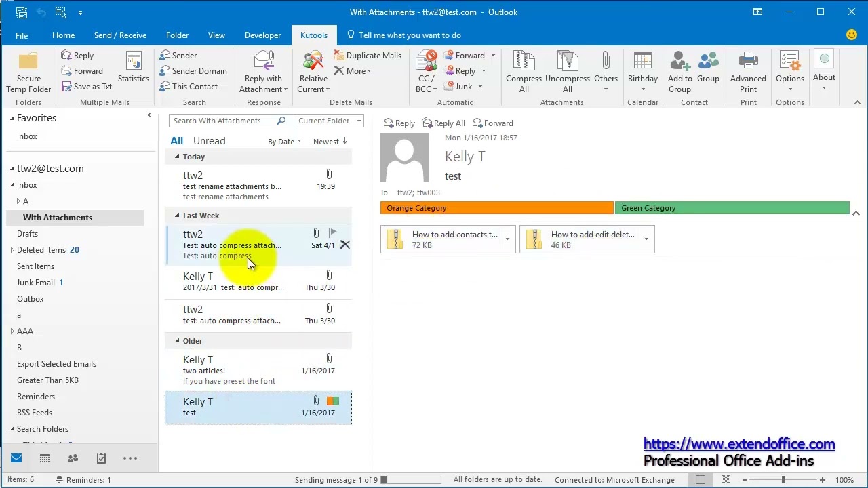Click the Green Category bar
Screen dimensions: 868x488
point(732,208)
